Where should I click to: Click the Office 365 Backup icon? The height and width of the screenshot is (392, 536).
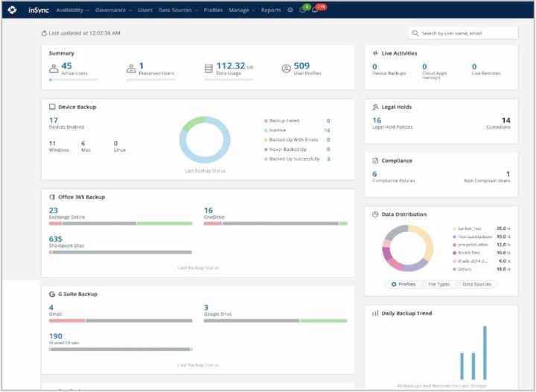[52, 197]
